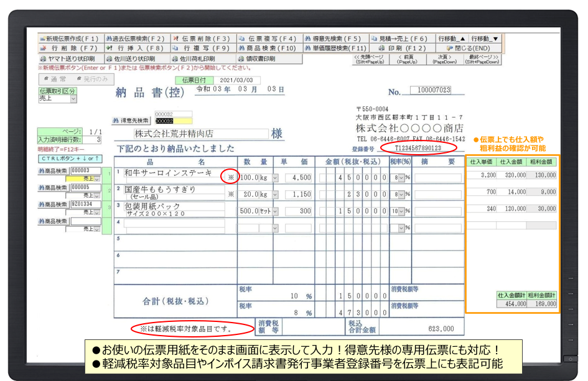This screenshot has width=588, height=381.
Task: Click unit price 1,150 field
Action: point(299,195)
